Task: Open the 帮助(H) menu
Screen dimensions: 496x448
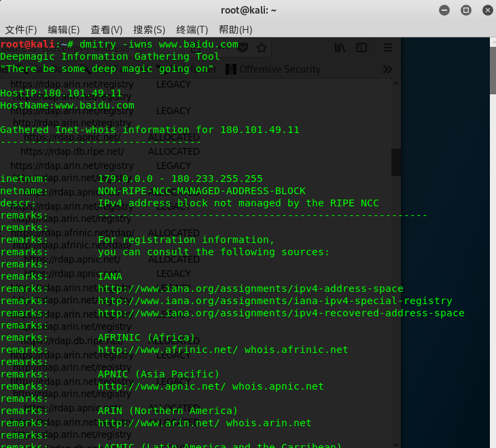Action: pos(235,30)
